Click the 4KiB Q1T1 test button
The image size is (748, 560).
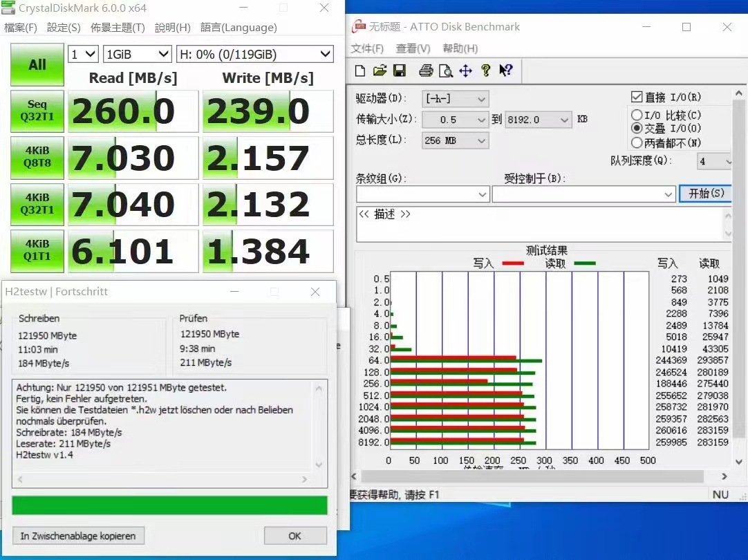[x=37, y=251]
